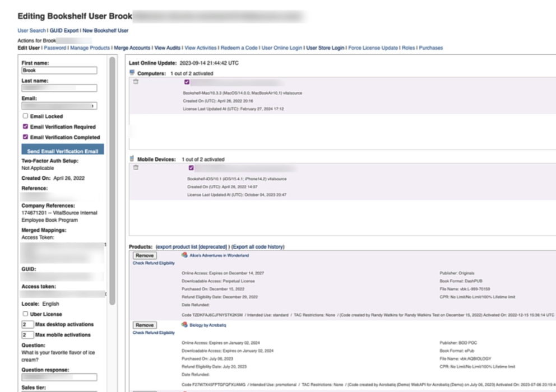
Task: Click the 'Bookshelf-Mac/10.3.3' device description
Action: pyautogui.click(x=243, y=93)
